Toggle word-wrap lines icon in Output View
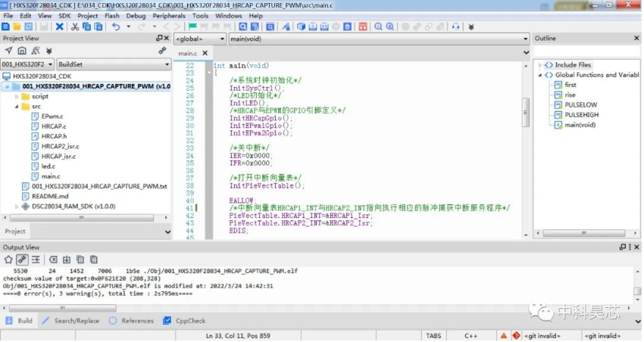644x342 pixels. (36, 260)
